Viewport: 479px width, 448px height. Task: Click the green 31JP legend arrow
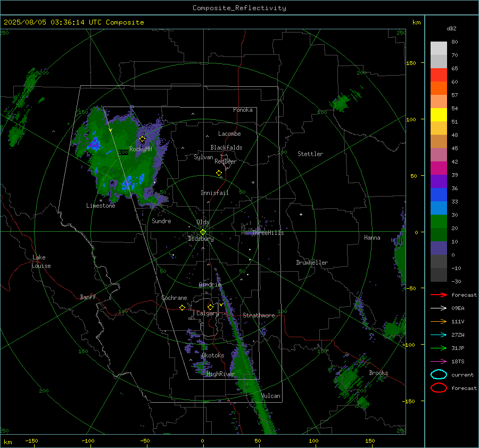[x=439, y=348]
